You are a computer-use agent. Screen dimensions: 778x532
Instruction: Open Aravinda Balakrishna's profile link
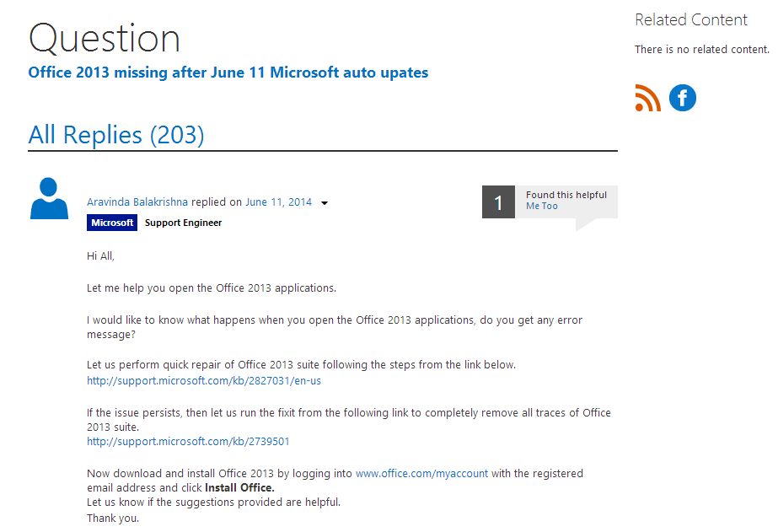coord(137,202)
